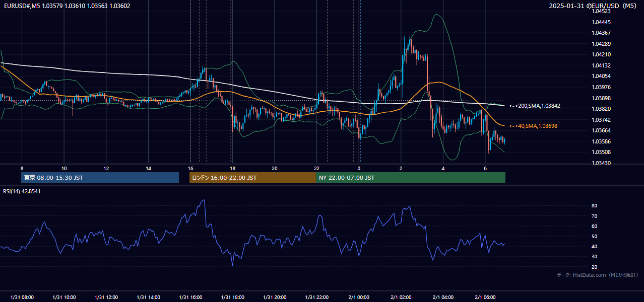Click RSI scale level 80
The height and width of the screenshot is (302, 644).
point(595,206)
